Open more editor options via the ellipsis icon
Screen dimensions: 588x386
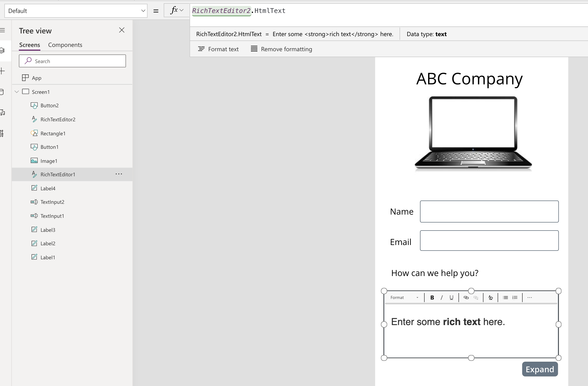click(x=530, y=298)
